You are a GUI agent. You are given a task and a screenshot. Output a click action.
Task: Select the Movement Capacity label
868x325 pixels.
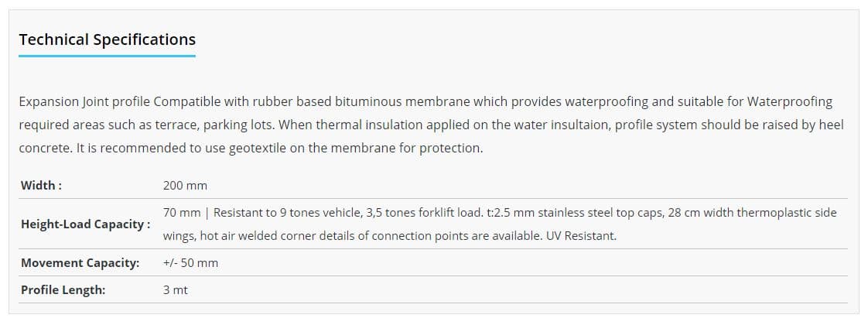pyautogui.click(x=80, y=263)
